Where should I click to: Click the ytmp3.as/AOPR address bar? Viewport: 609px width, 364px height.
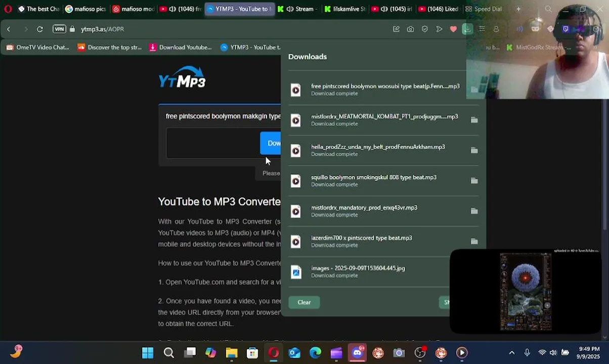[x=102, y=29]
